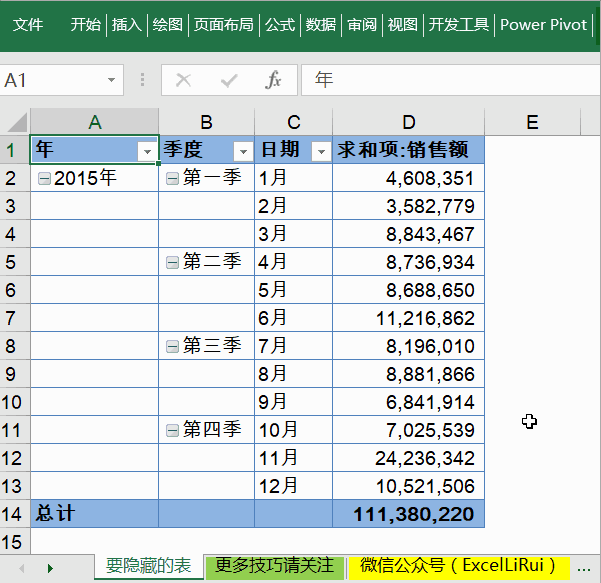Viewport: 601px width, 583px height.
Task: Select column C header
Action: (294, 122)
